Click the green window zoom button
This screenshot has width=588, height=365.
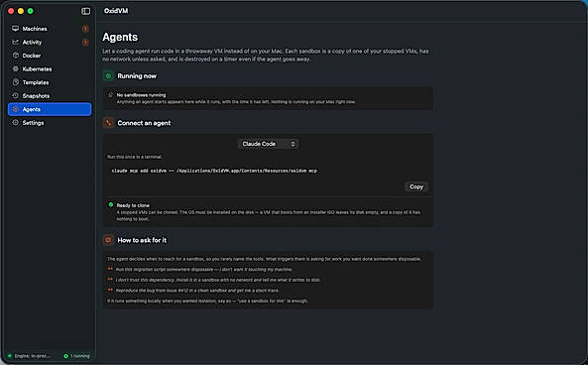pos(31,11)
